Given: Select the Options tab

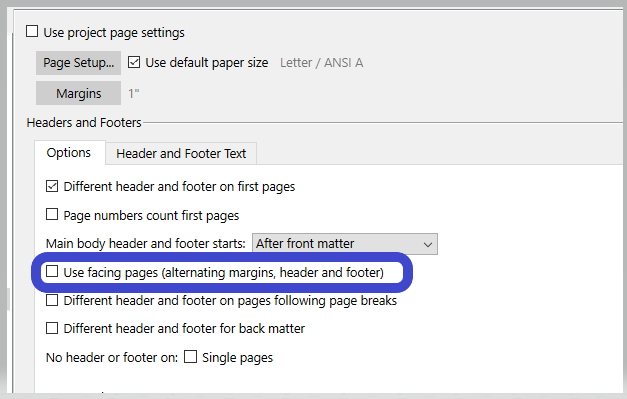Looking at the screenshot, I should pos(69,153).
